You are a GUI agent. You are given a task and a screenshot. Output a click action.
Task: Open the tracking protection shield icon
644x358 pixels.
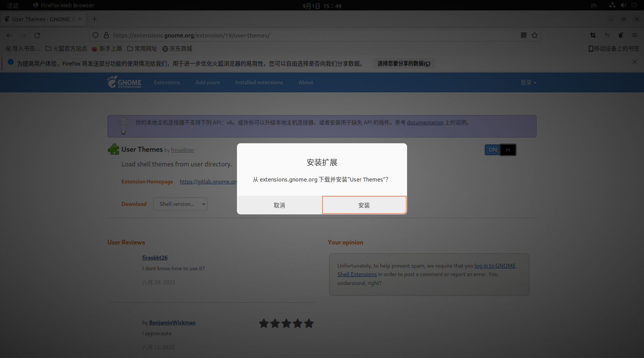click(95, 35)
